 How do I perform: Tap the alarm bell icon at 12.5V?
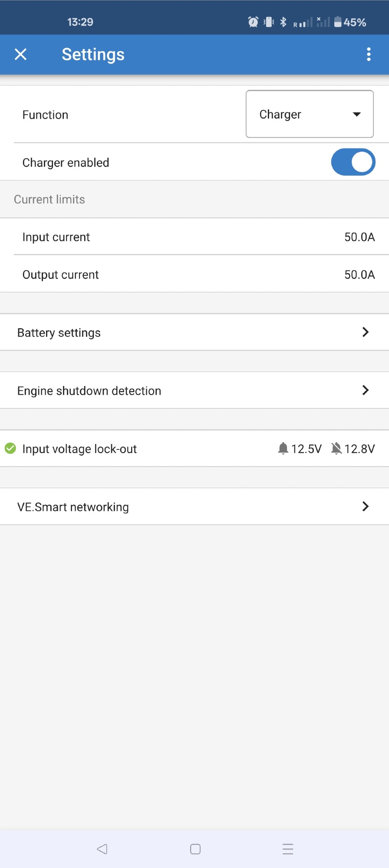pos(283,448)
